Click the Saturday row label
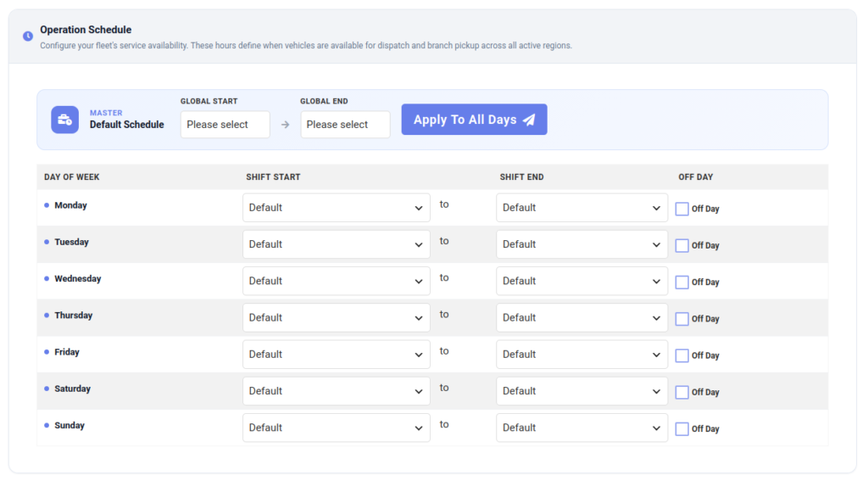 (x=73, y=389)
